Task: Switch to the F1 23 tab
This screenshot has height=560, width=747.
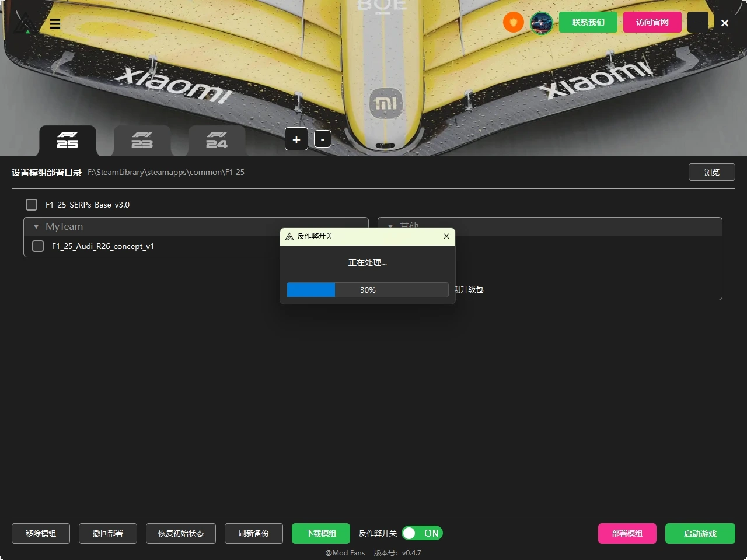Action: click(x=142, y=141)
